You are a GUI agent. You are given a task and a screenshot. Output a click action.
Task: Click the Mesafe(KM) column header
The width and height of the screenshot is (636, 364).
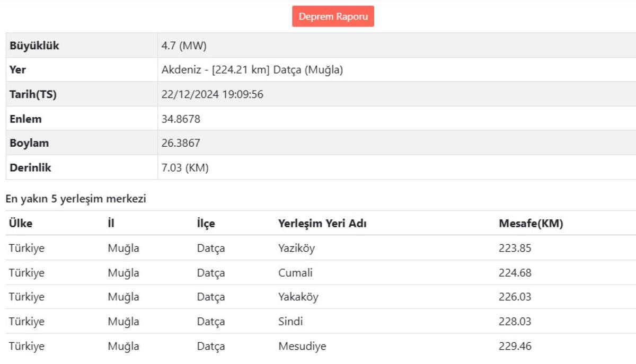coord(531,224)
